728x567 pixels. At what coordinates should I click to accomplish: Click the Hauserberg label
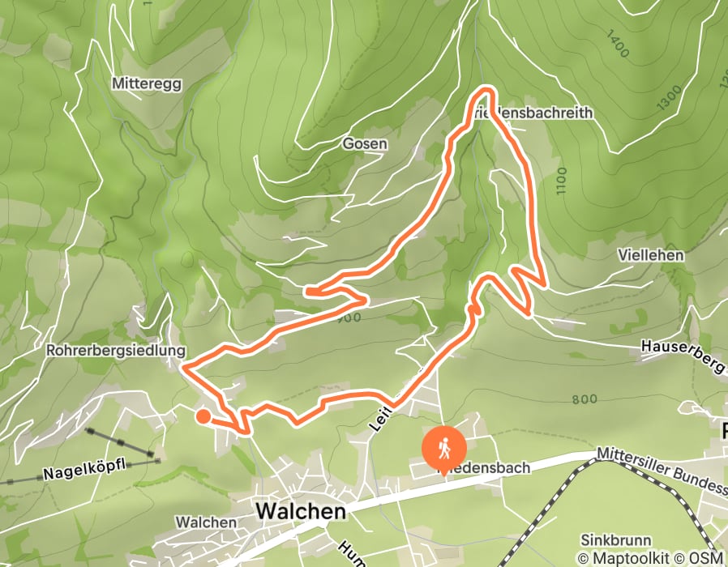[x=683, y=356]
